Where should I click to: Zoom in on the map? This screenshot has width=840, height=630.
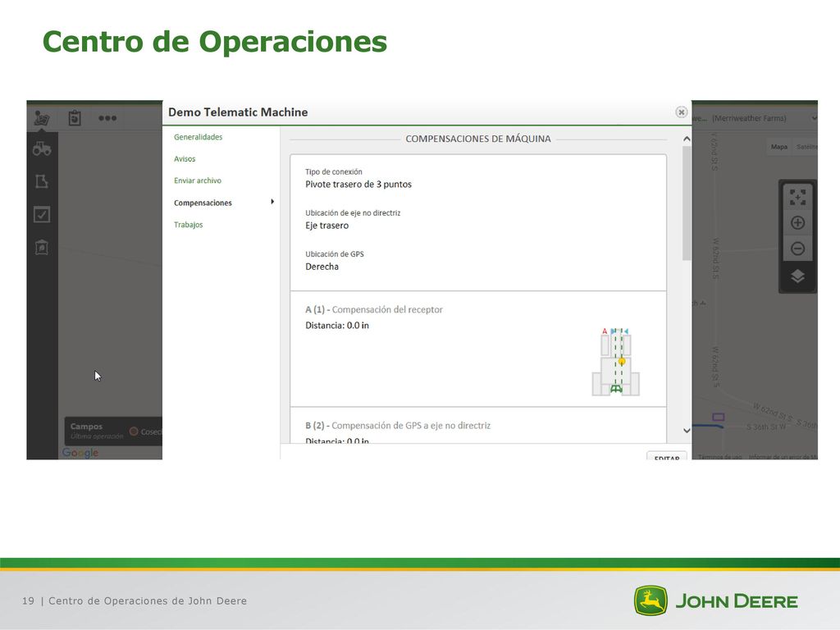(797, 223)
